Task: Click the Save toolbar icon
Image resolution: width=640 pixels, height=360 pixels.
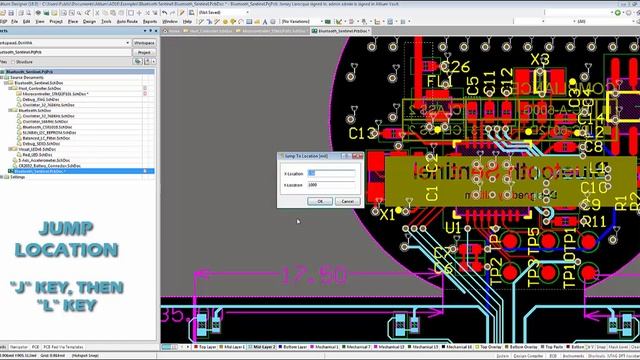Action: click(11, 13)
